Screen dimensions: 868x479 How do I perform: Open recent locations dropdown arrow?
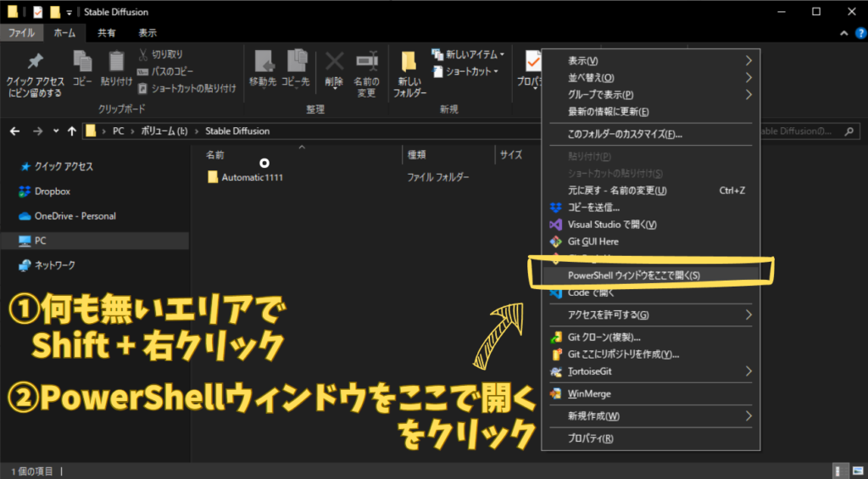pos(55,131)
